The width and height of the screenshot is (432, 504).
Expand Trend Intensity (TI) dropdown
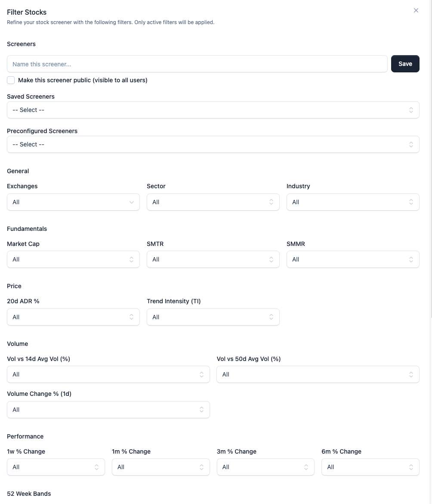tap(213, 317)
